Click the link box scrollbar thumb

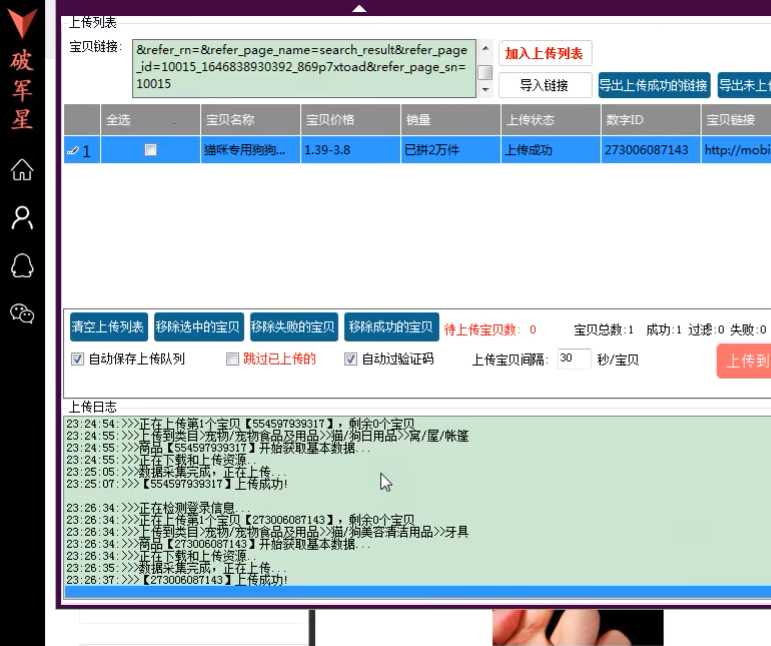(485, 72)
